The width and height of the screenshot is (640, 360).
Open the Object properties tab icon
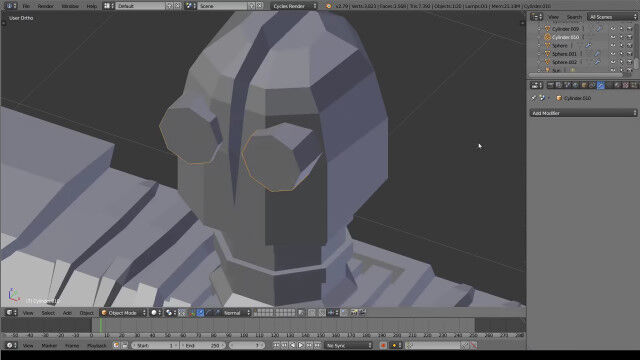[x=584, y=85]
